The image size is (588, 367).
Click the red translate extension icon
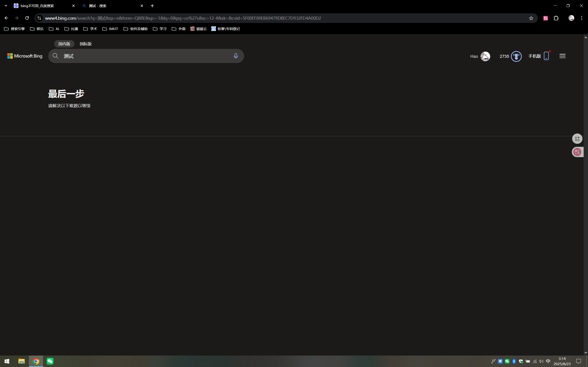(x=546, y=18)
